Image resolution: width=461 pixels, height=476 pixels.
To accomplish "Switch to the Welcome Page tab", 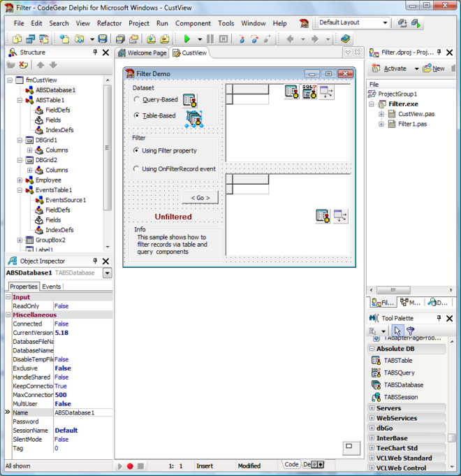I will [142, 53].
